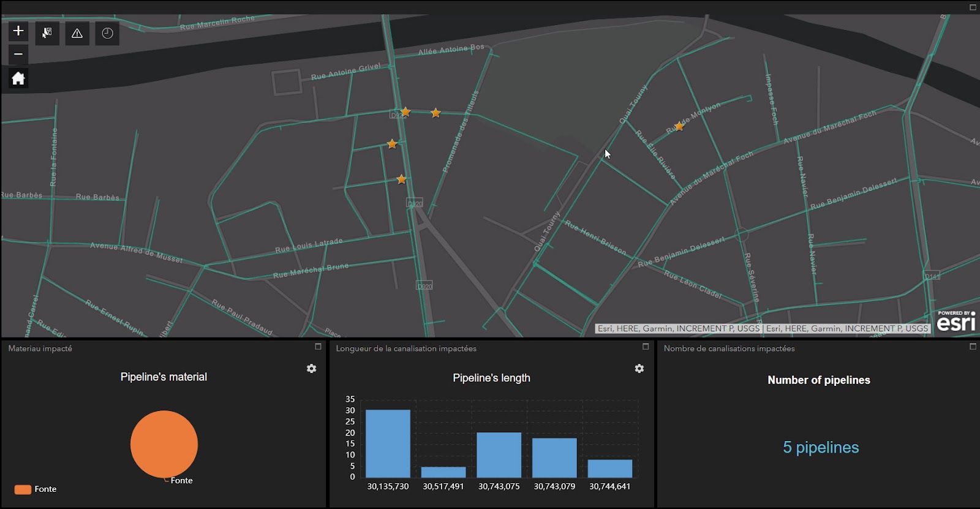
Task: Click the 'Allée Antoine Bos' map label
Action: (x=451, y=49)
